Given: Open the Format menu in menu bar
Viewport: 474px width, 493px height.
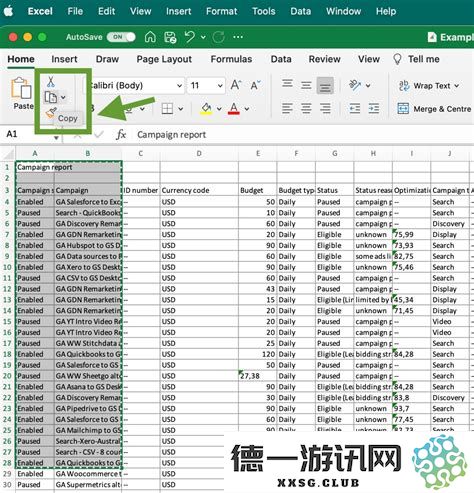Looking at the screenshot, I should (x=221, y=11).
